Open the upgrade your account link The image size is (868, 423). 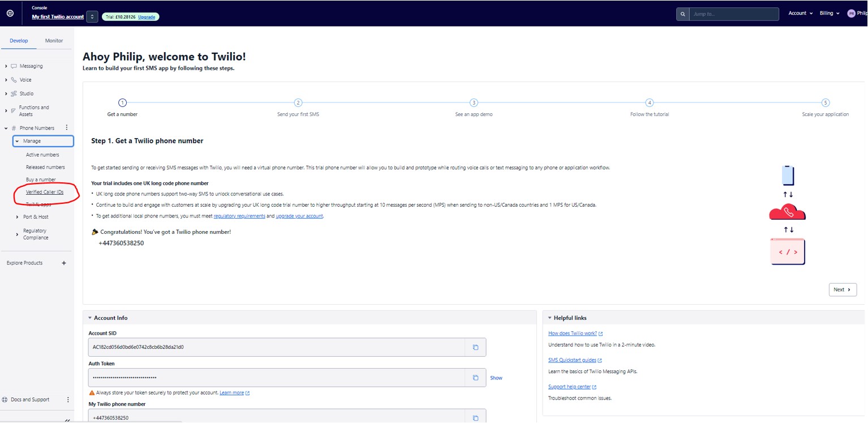tap(299, 216)
